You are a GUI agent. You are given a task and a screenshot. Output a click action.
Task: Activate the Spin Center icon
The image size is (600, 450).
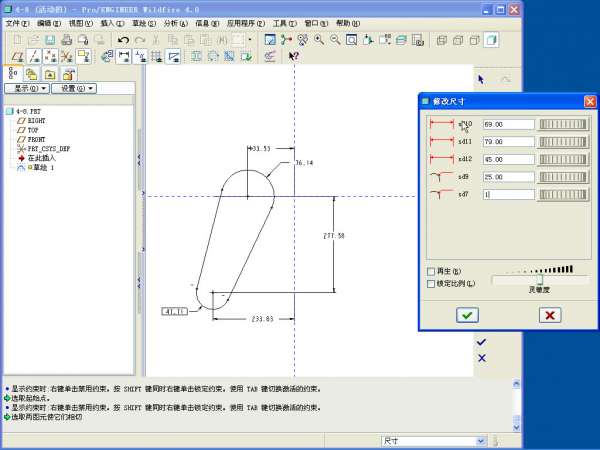coord(286,40)
